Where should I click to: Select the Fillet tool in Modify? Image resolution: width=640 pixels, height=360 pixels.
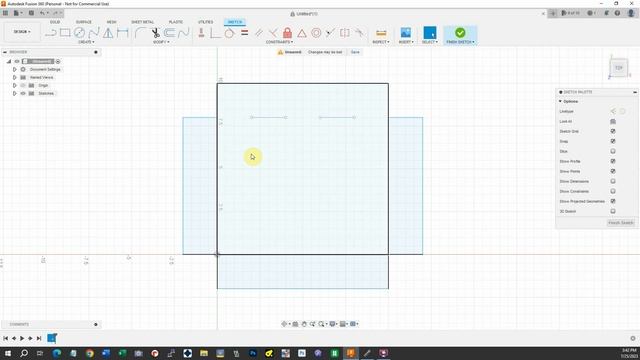(x=140, y=33)
